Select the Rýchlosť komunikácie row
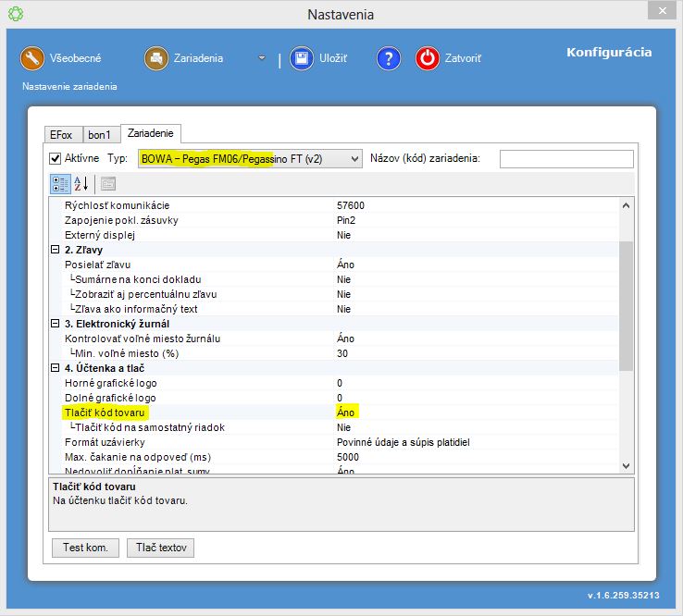Screen dimensions: 683x616 pos(334,205)
